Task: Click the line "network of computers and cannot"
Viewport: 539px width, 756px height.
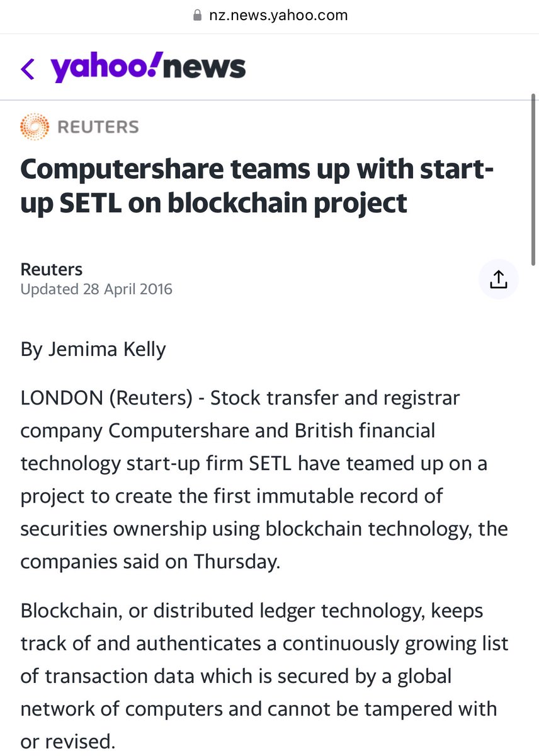Action: [x=258, y=709]
